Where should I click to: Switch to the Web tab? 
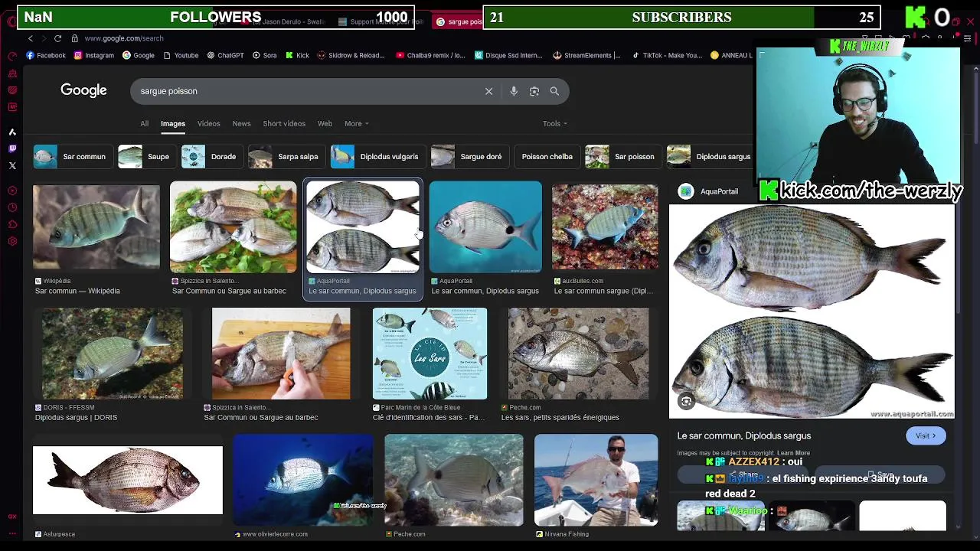pyautogui.click(x=325, y=123)
